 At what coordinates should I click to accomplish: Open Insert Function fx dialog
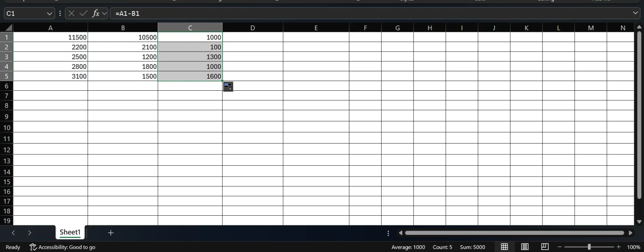coord(96,13)
